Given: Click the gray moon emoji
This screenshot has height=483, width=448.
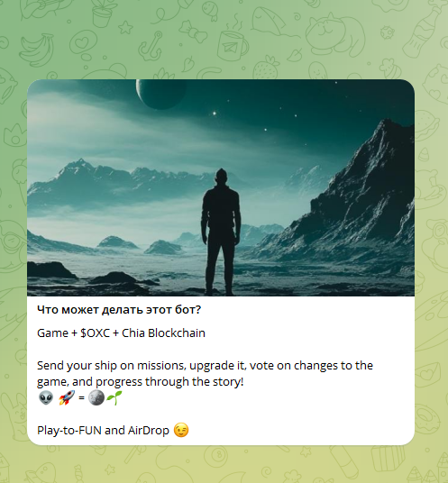Looking at the screenshot, I should pos(96,397).
